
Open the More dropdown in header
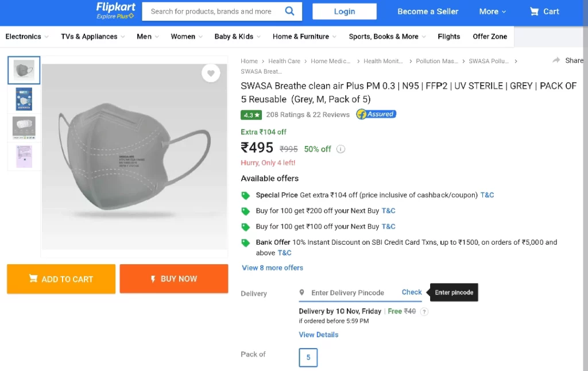click(x=493, y=11)
